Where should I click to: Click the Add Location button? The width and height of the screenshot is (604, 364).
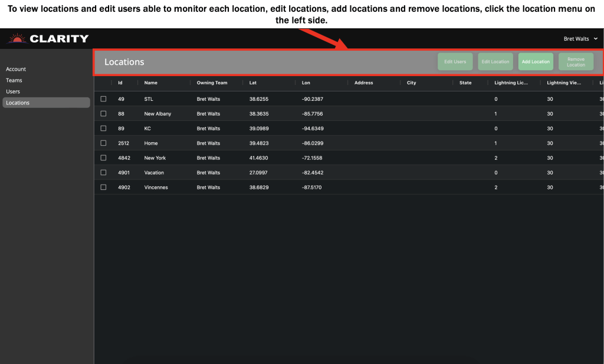(536, 62)
